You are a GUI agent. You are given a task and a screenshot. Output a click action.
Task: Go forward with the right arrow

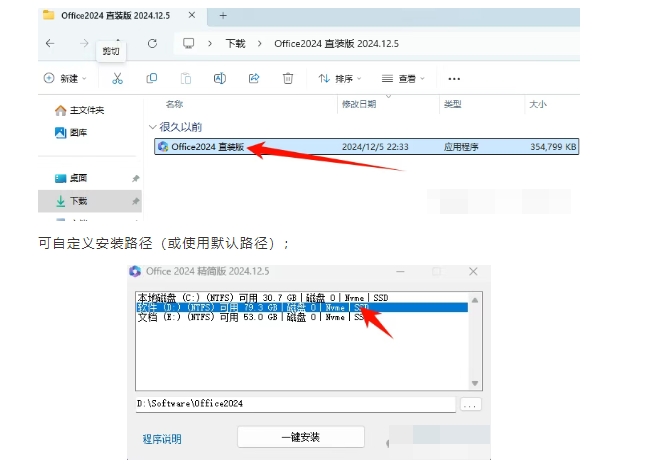84,43
